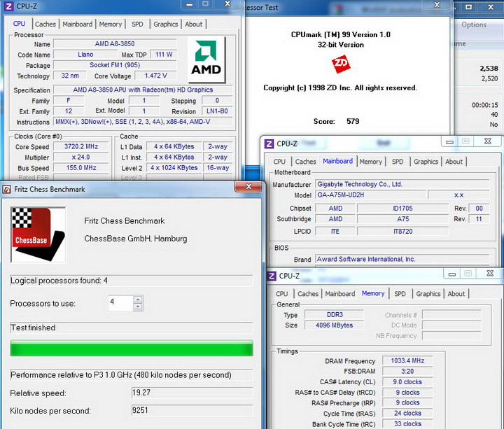Image resolution: width=504 pixels, height=429 pixels.
Task: Minimize the bottom Memory CPU-Z window
Action: [x=452, y=274]
